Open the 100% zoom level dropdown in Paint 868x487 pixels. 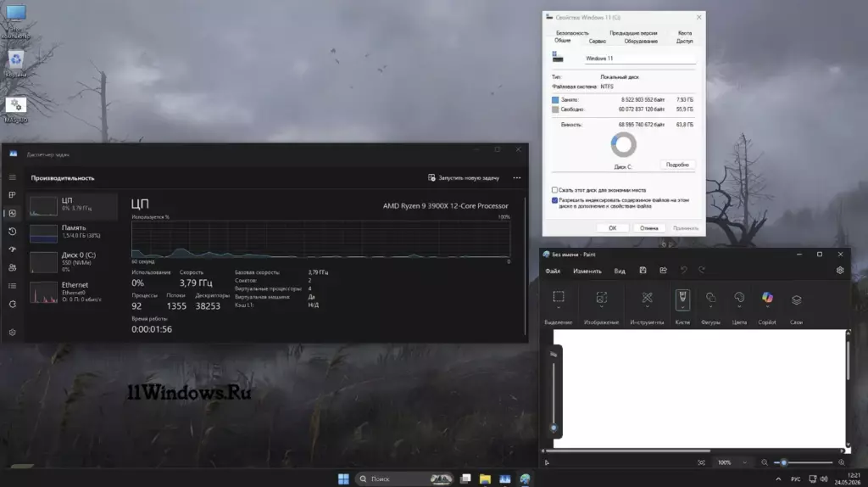pyautogui.click(x=732, y=462)
